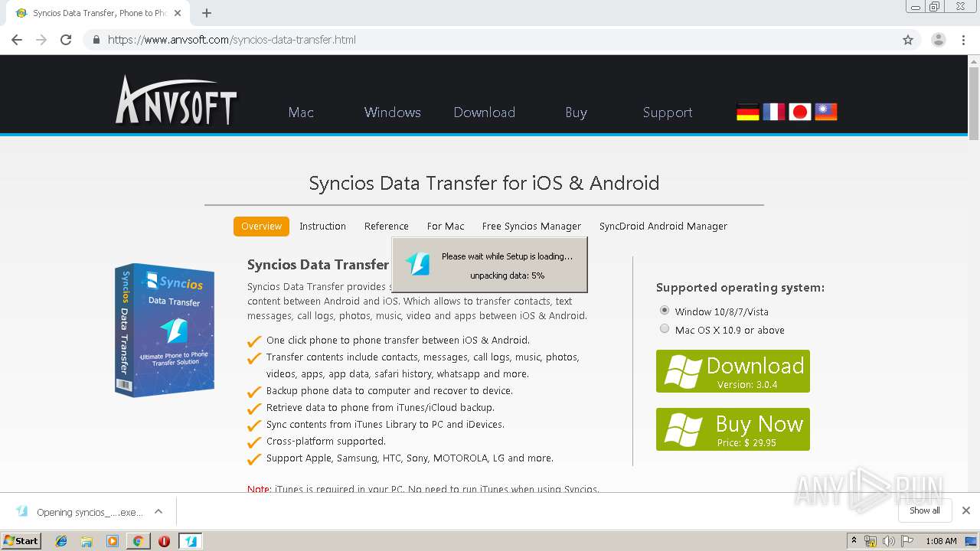Viewport: 980px width, 551px height.
Task: Click red Opera icon in taskbar
Action: click(x=164, y=541)
